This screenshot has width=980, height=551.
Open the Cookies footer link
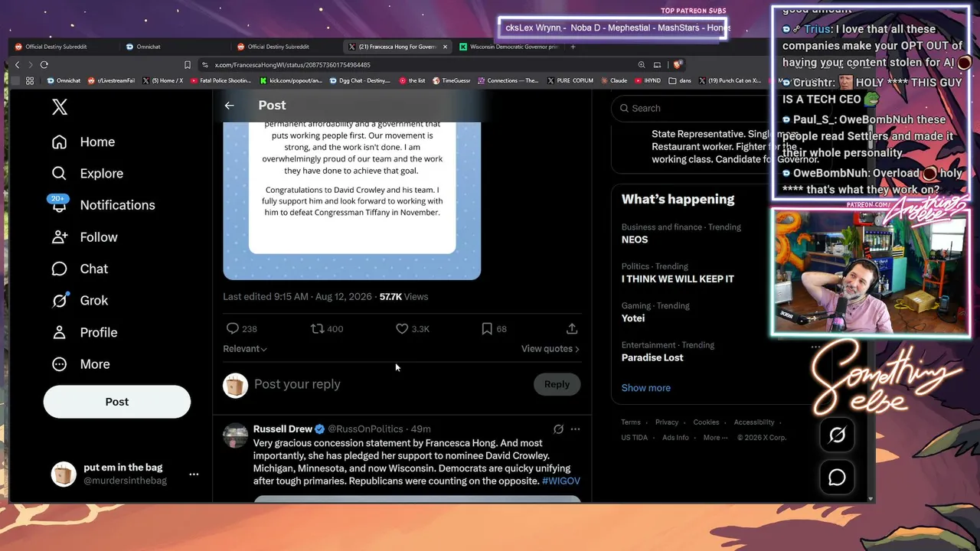pyautogui.click(x=706, y=422)
